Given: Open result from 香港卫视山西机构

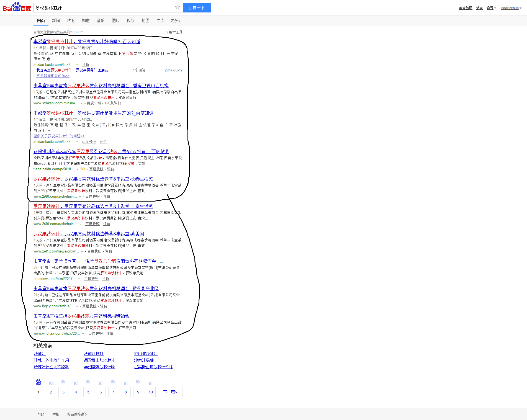Looking at the screenshot, I should coord(101,86).
